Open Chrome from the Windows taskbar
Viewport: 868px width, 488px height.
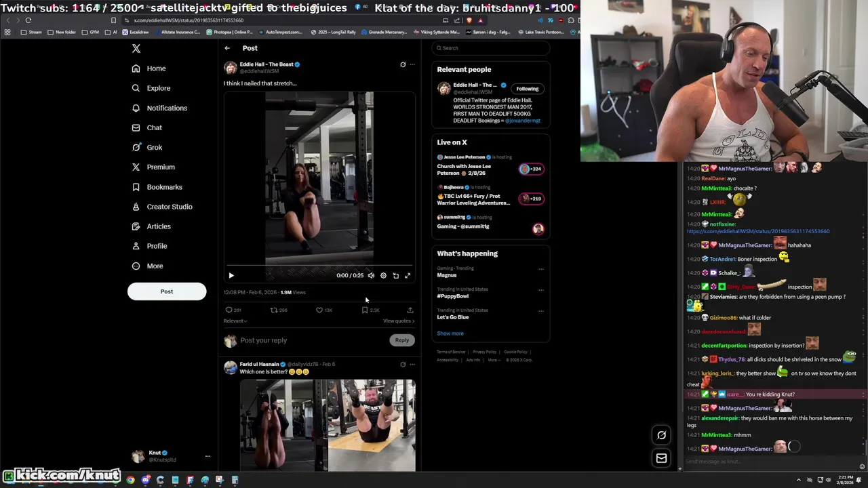tap(130, 480)
